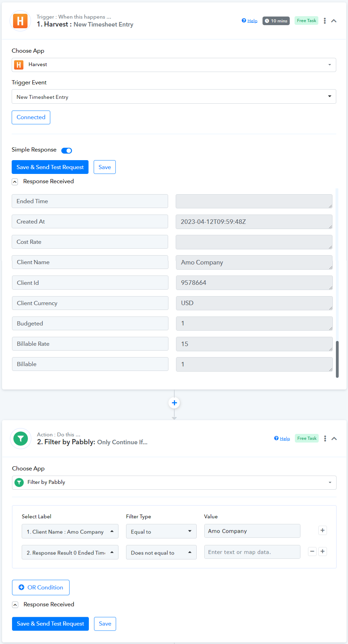This screenshot has height=644, width=348.
Task: Click Save button in Harvest trigger step
Action: point(105,167)
